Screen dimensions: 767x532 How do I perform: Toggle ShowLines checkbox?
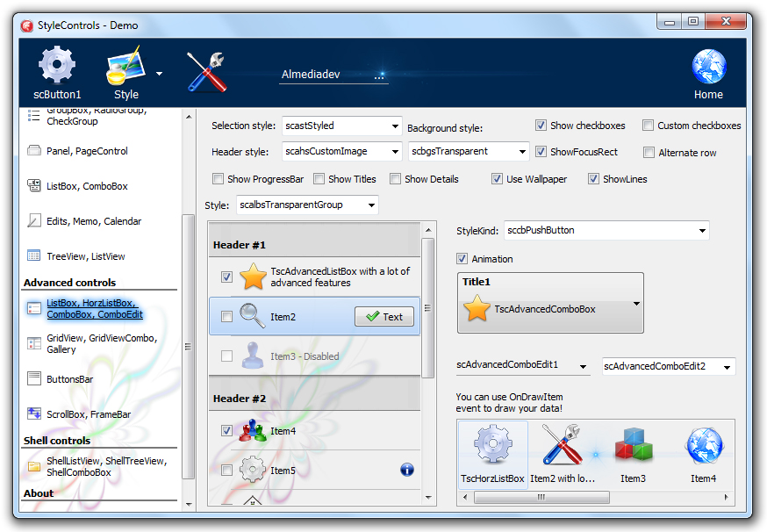click(x=593, y=178)
